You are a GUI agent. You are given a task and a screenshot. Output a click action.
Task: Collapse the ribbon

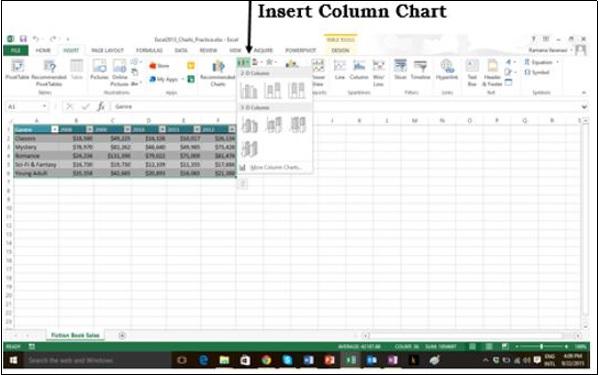coord(584,92)
